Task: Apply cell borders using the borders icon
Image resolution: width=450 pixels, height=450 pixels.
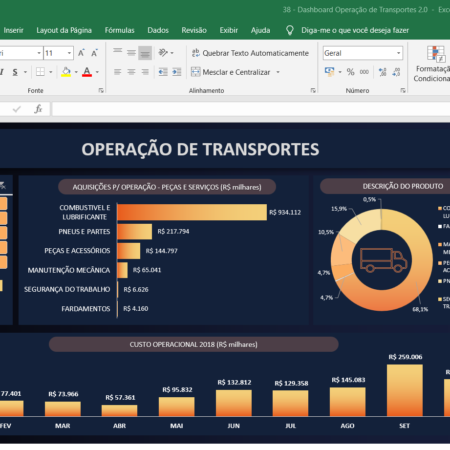Action: pyautogui.click(x=40, y=72)
